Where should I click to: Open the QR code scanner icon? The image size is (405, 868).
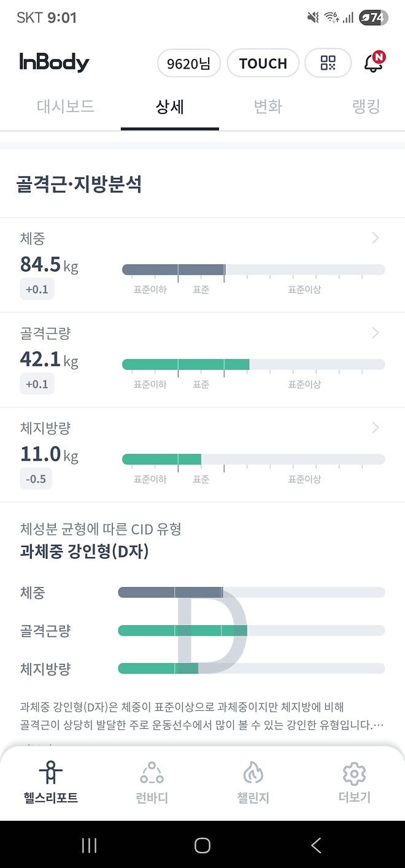(328, 63)
